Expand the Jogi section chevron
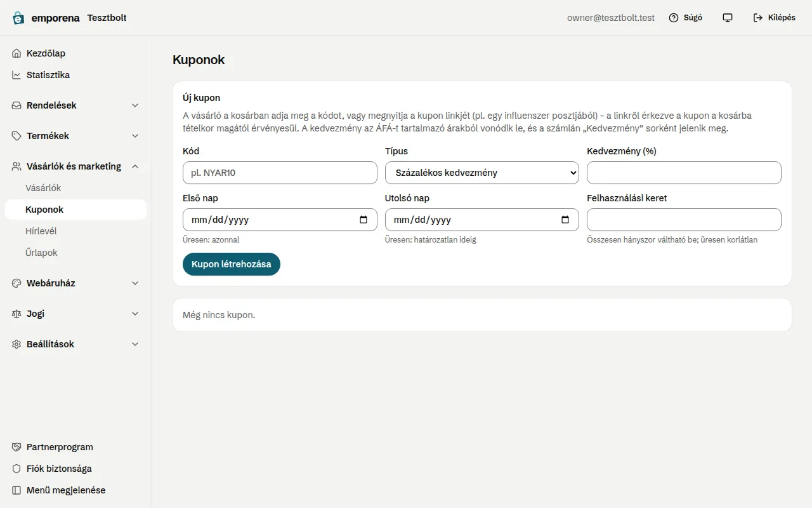Screen dimensions: 812x508 [x=135, y=314]
